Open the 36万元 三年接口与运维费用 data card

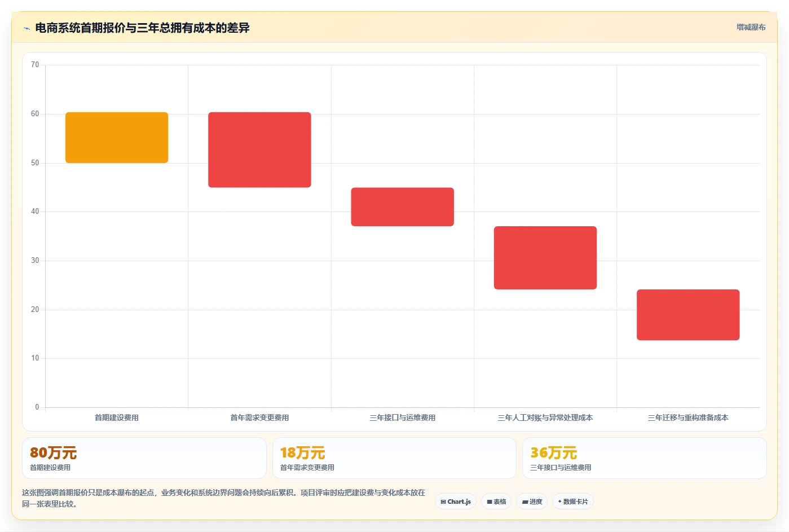point(645,458)
